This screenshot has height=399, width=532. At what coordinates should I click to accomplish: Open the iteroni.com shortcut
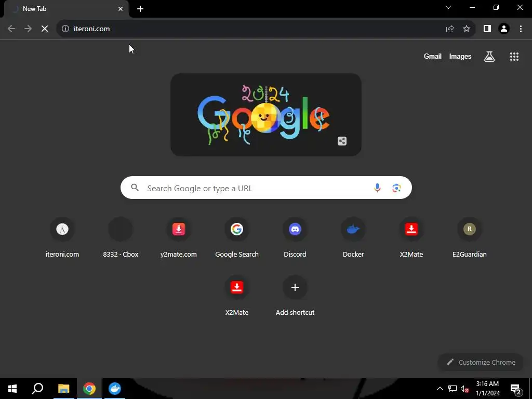click(x=62, y=238)
